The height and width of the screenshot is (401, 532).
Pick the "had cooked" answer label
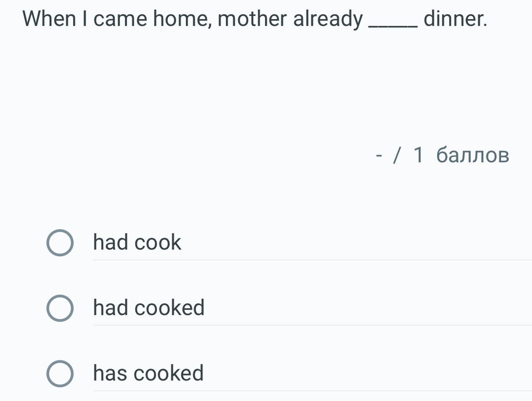(149, 308)
